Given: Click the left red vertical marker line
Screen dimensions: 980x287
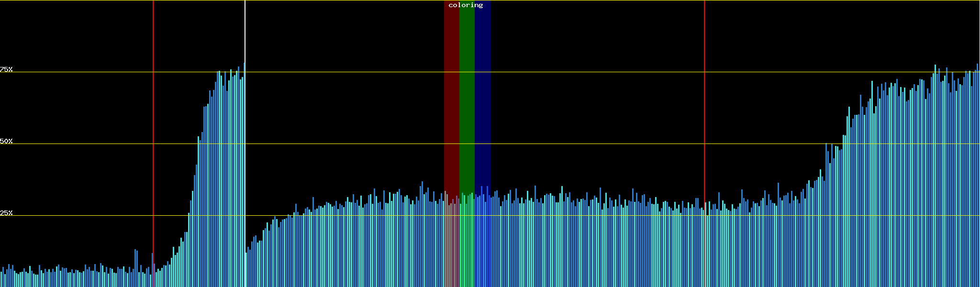Looking at the screenshot, I should (x=153, y=120).
